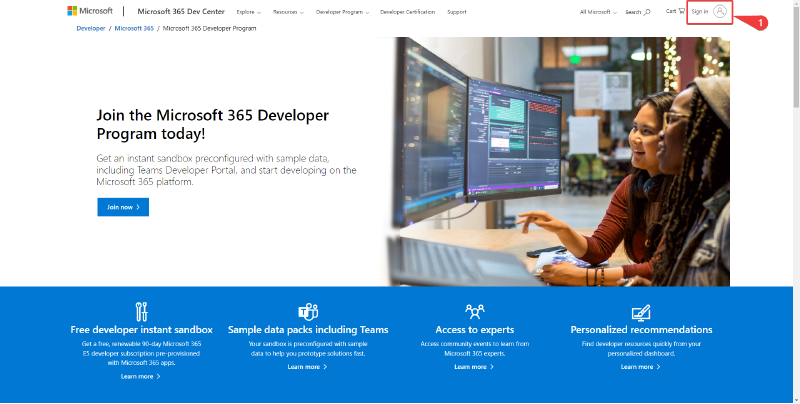Open Developer Certification page
The width and height of the screenshot is (800, 404).
(408, 12)
